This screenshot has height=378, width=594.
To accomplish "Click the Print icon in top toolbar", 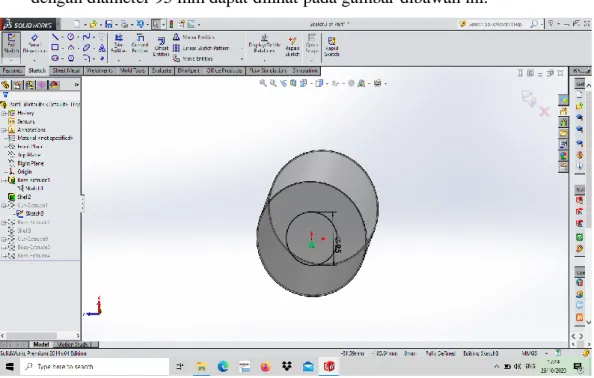I will point(124,24).
